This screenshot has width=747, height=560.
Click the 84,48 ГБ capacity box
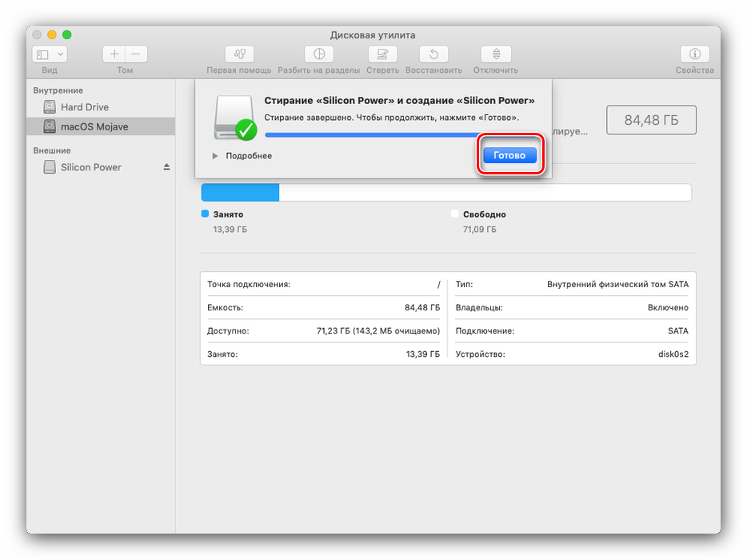pyautogui.click(x=651, y=120)
